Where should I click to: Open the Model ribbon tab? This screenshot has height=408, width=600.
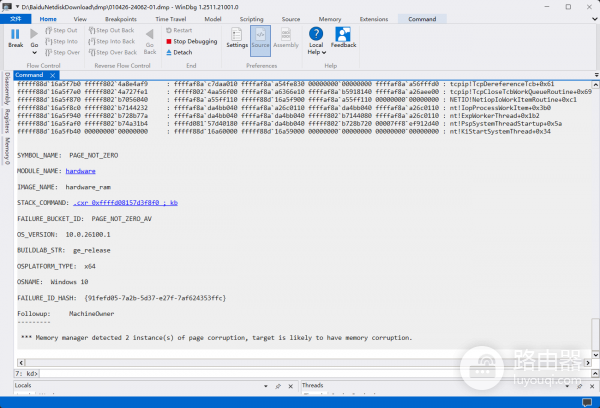tap(213, 19)
